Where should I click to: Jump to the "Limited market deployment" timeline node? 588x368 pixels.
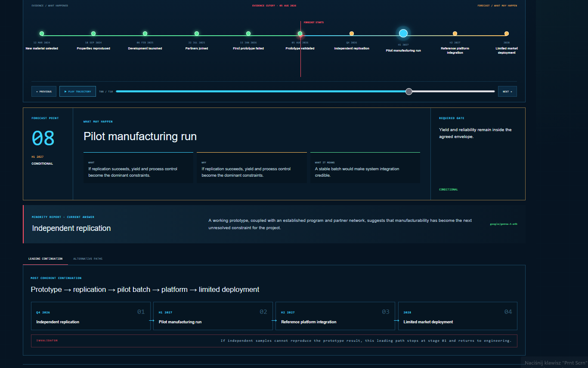click(x=507, y=34)
